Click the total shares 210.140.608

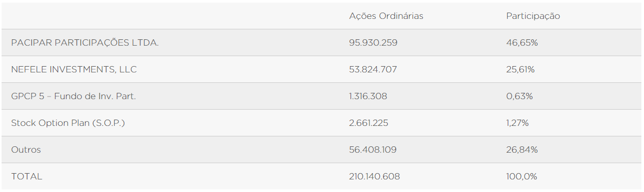point(375,176)
